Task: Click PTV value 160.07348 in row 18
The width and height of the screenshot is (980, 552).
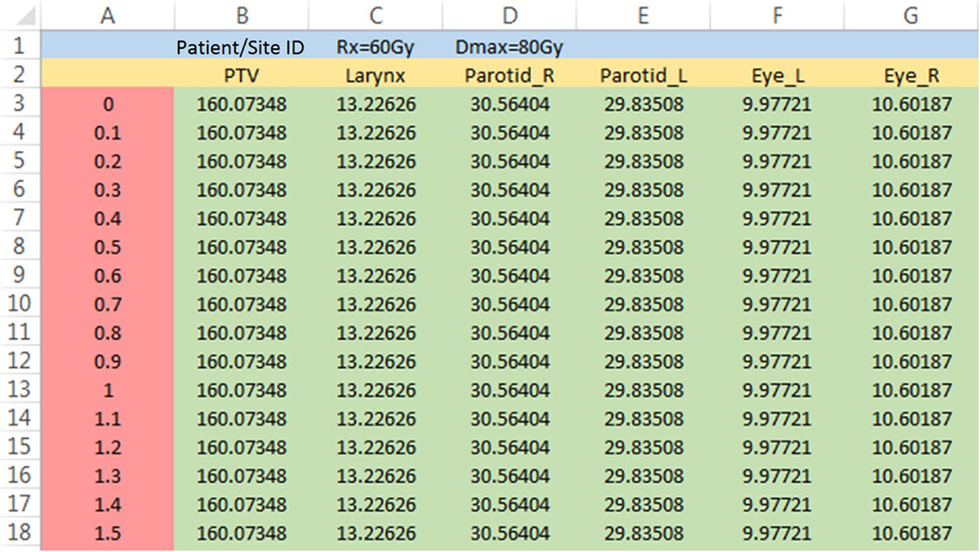Action: pos(241,533)
